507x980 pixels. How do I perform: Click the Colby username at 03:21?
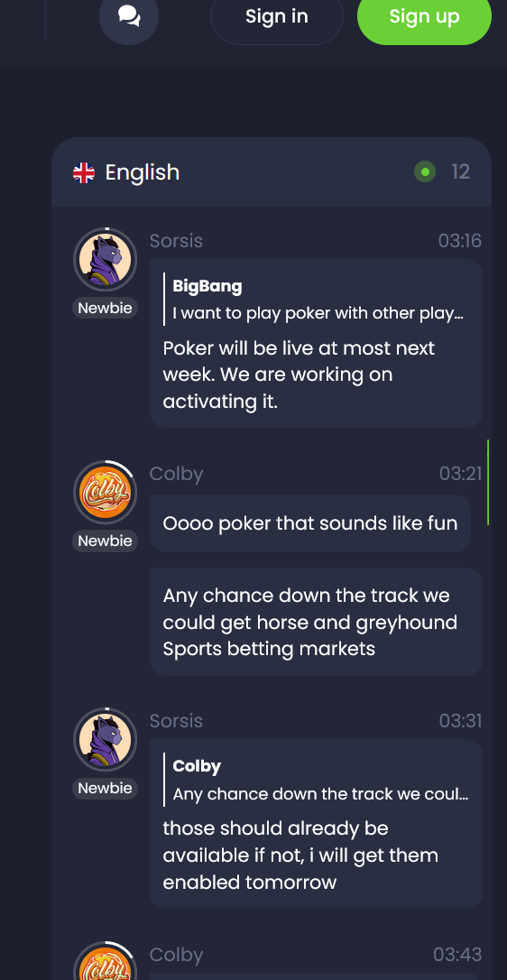click(176, 474)
